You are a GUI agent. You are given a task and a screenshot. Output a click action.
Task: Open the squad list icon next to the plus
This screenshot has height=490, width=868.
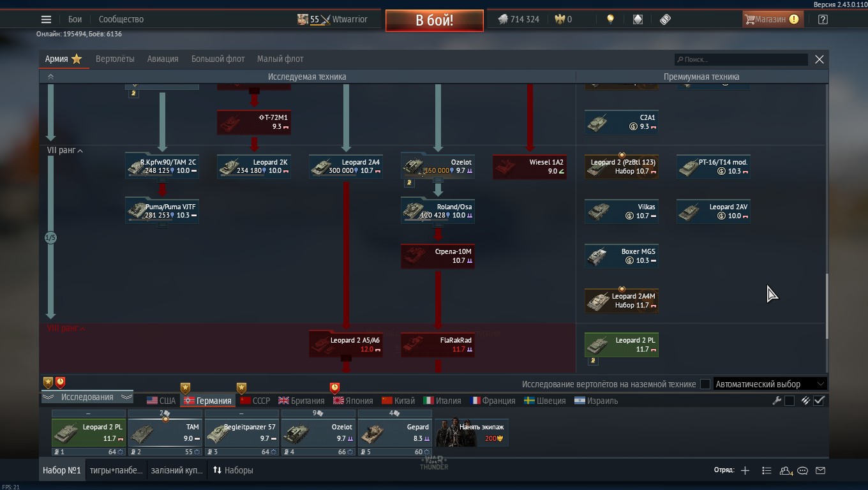click(767, 470)
